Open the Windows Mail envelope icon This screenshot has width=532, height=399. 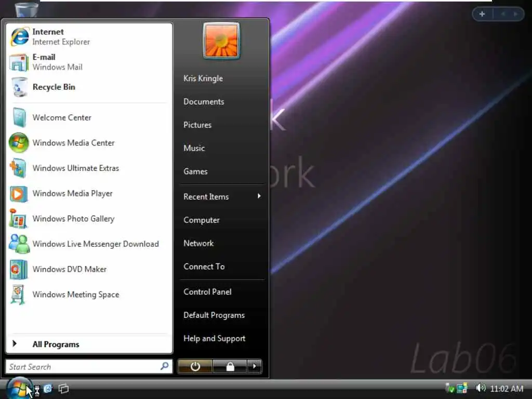click(x=19, y=62)
